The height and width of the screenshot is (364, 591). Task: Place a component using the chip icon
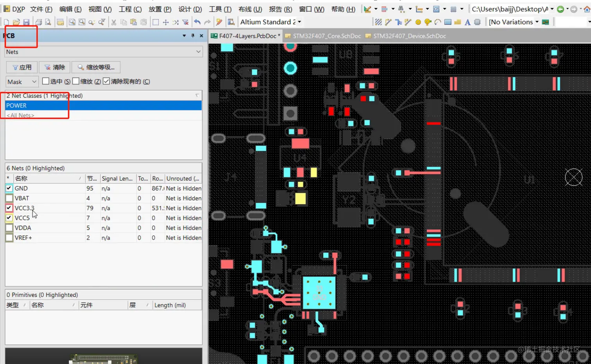point(477,22)
